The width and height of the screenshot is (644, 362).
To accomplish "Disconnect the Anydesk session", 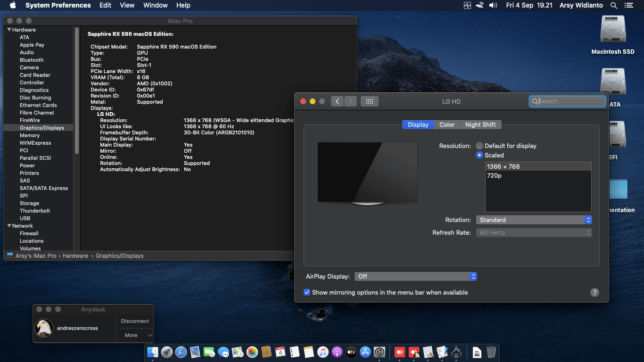I will (134, 321).
